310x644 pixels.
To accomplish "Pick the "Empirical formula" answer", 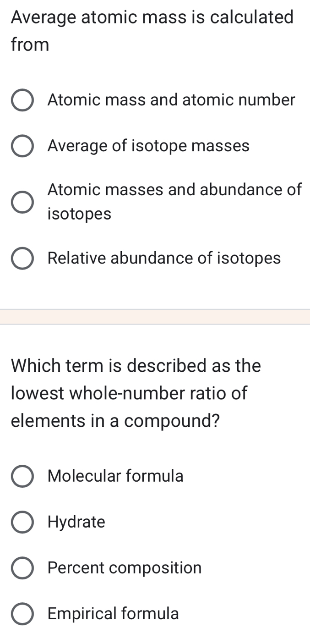I will click(22, 613).
